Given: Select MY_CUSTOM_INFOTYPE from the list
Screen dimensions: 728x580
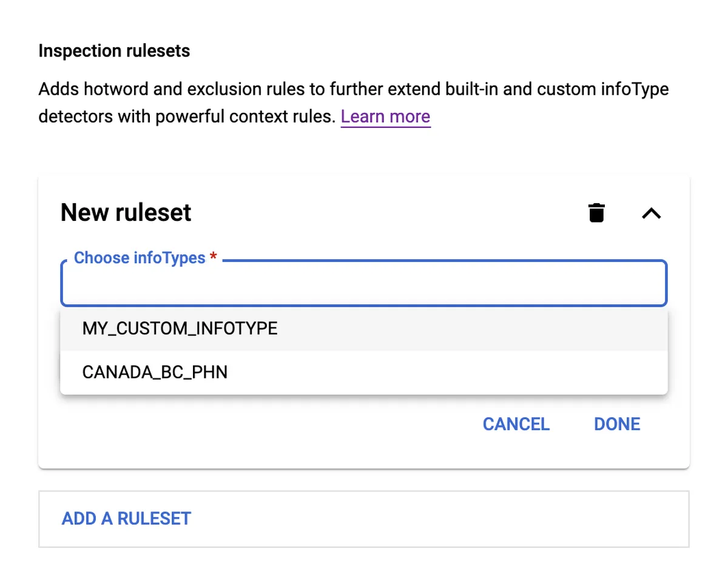Looking at the screenshot, I should [x=180, y=329].
